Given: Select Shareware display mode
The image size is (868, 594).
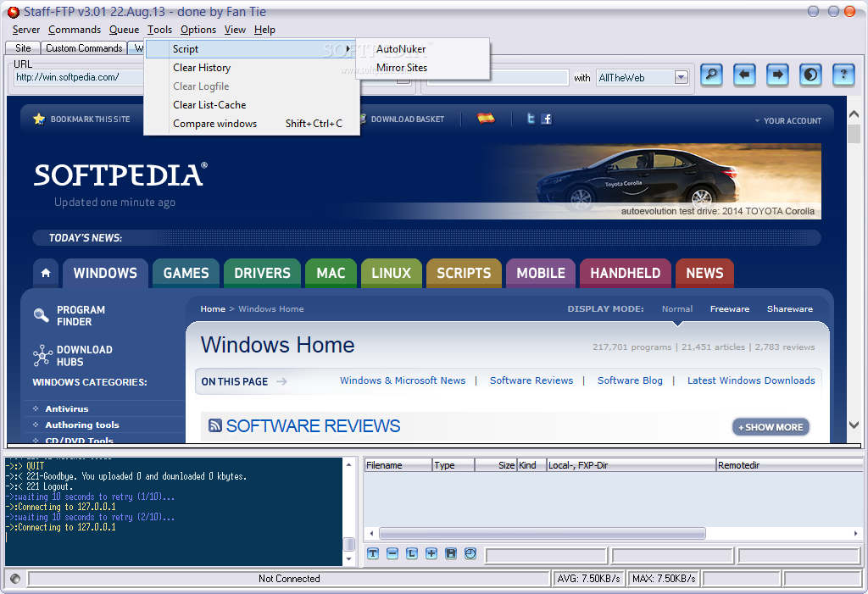Looking at the screenshot, I should (x=790, y=309).
